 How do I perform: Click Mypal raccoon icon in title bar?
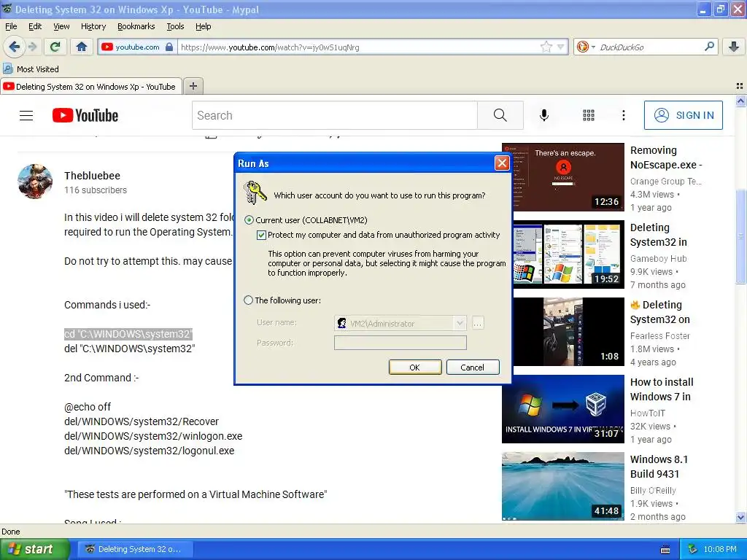7,9
